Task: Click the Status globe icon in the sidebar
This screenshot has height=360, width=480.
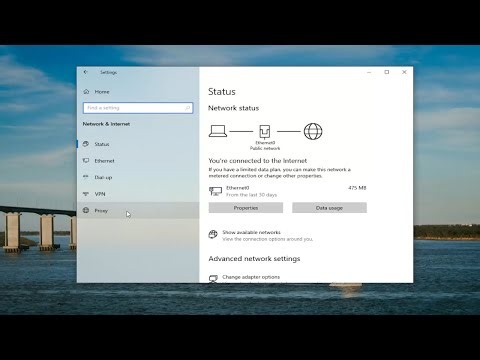Action: [86, 144]
